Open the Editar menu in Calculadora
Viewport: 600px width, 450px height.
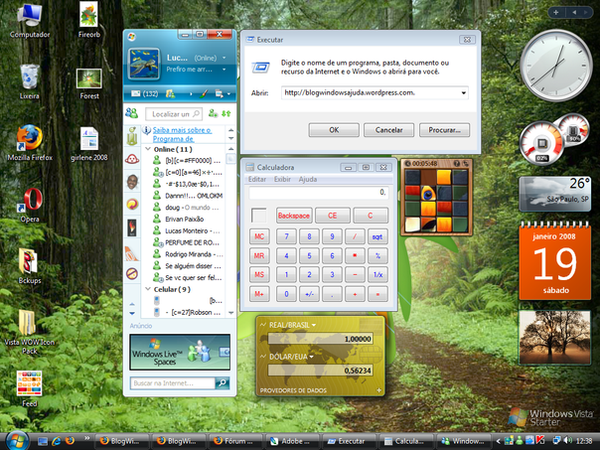click(x=257, y=179)
